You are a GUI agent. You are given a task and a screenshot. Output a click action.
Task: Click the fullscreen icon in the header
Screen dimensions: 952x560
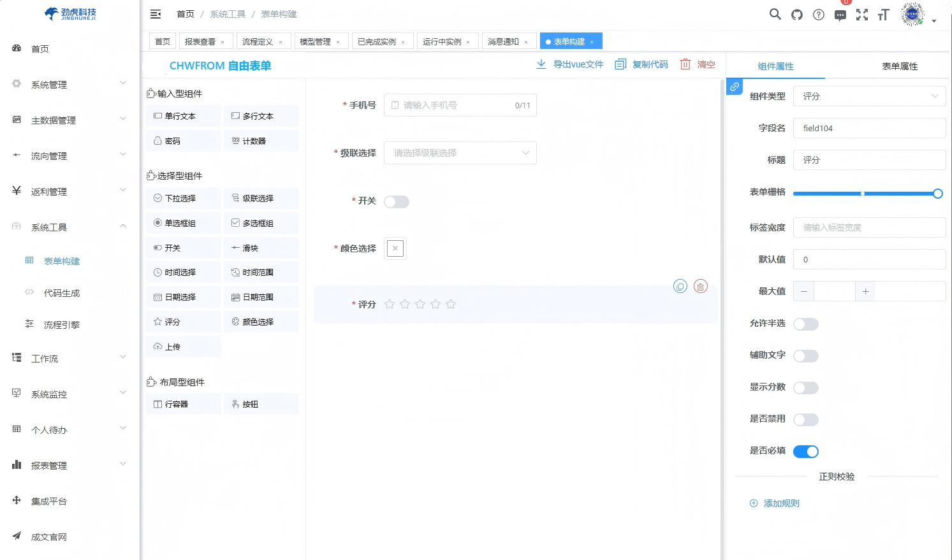[862, 14]
